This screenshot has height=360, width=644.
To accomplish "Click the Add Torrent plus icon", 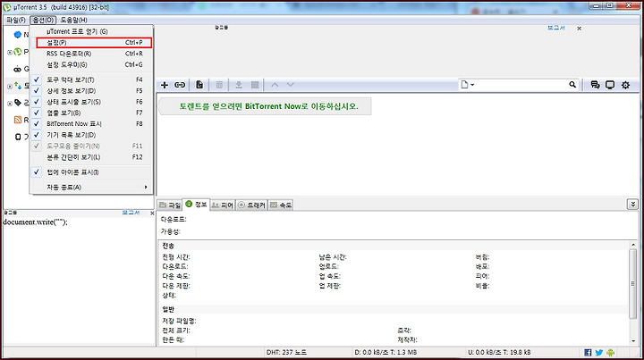I will [x=165, y=85].
